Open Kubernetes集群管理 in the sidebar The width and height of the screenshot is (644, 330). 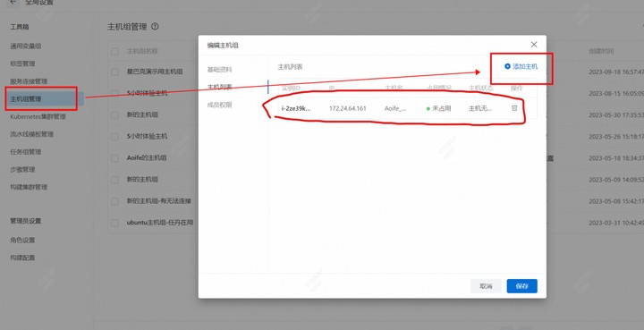pos(38,116)
